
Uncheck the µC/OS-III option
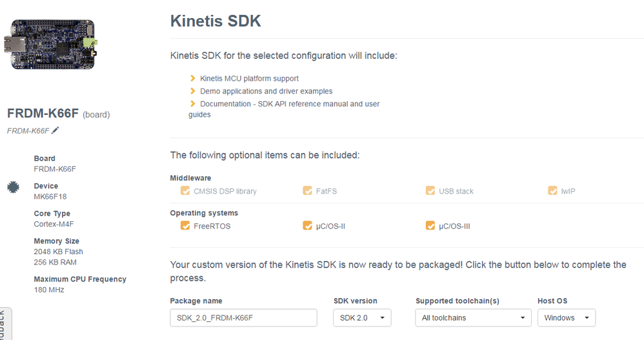430,225
